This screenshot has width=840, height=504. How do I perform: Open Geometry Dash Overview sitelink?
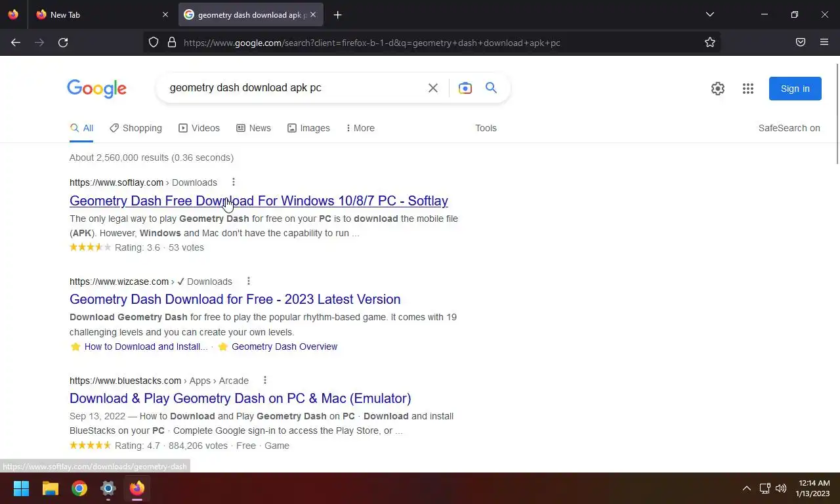point(284,346)
